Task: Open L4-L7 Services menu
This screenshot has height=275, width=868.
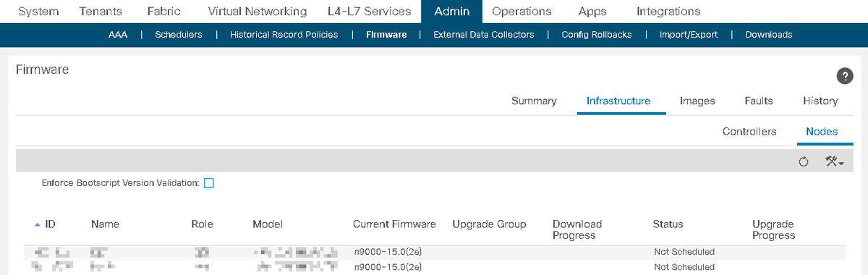Action: tap(369, 12)
